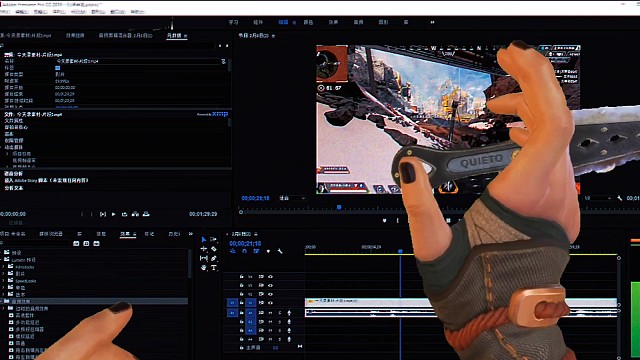Filter by YUV effects

pyautogui.click(x=96, y=244)
